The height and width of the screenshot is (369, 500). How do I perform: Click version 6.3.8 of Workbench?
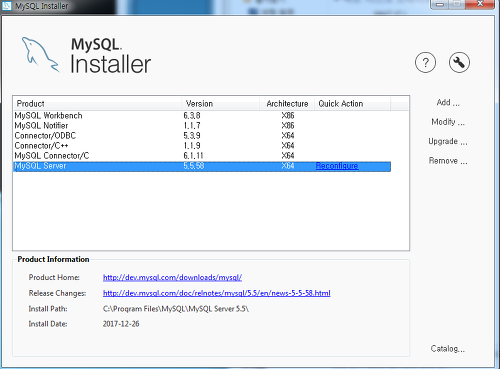192,116
